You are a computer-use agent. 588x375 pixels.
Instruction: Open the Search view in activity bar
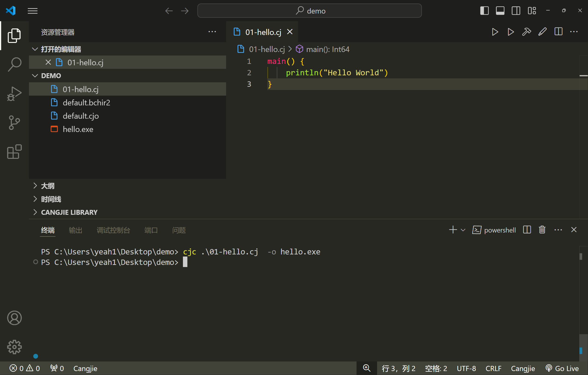coord(14,64)
